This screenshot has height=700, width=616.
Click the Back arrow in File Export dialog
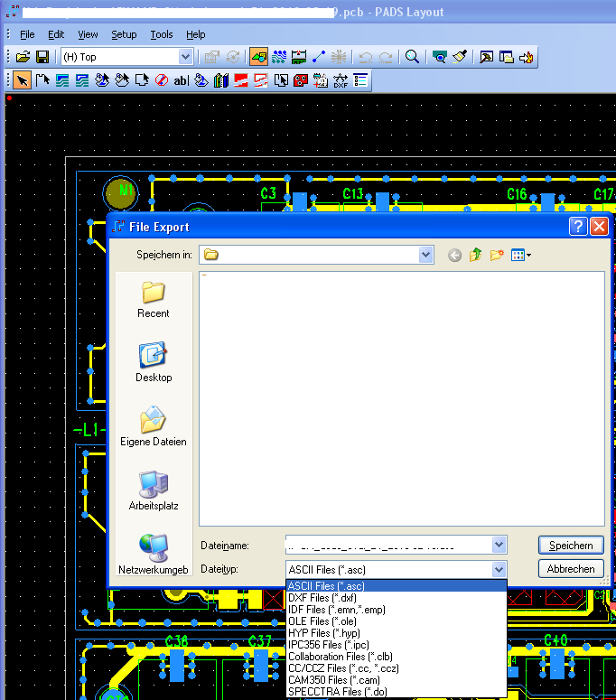click(x=454, y=256)
